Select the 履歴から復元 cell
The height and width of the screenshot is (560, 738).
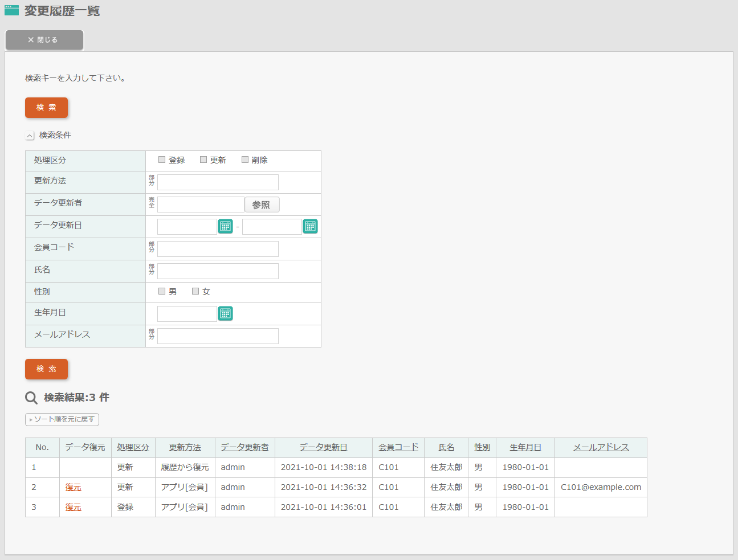tap(185, 467)
